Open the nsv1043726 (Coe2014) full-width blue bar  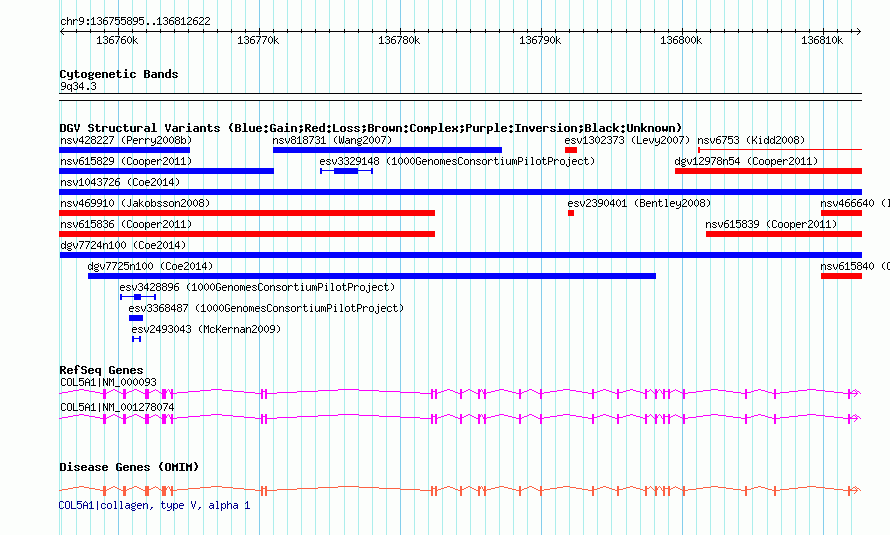pos(460,192)
